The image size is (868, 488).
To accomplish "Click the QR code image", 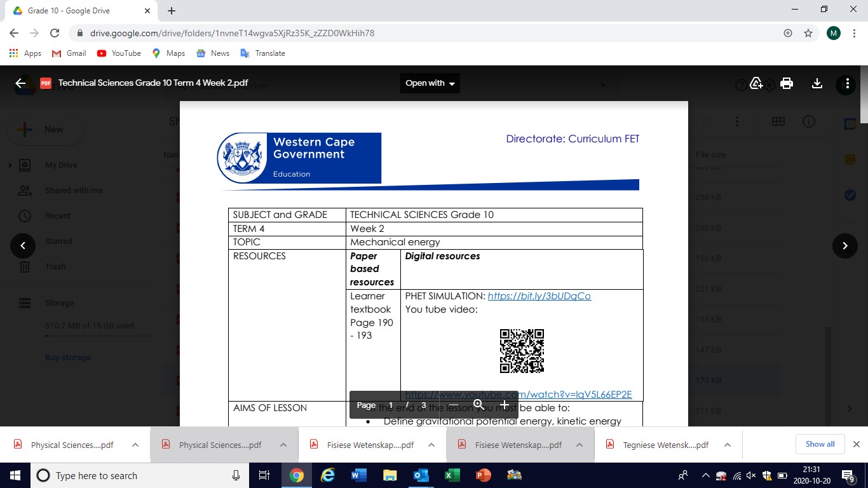I will [x=522, y=351].
